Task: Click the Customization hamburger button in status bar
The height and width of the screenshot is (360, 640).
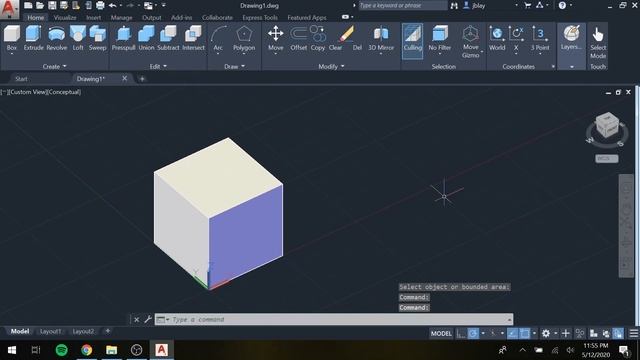Action: [633, 333]
